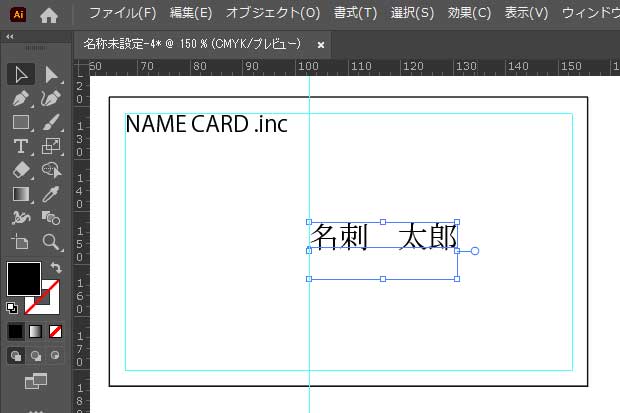The width and height of the screenshot is (620, 413).
Task: Reset to default fill and stroke
Action: (x=12, y=308)
